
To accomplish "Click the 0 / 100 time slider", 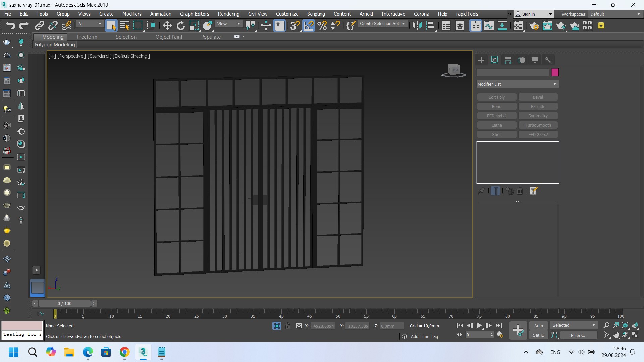I will point(64,303).
